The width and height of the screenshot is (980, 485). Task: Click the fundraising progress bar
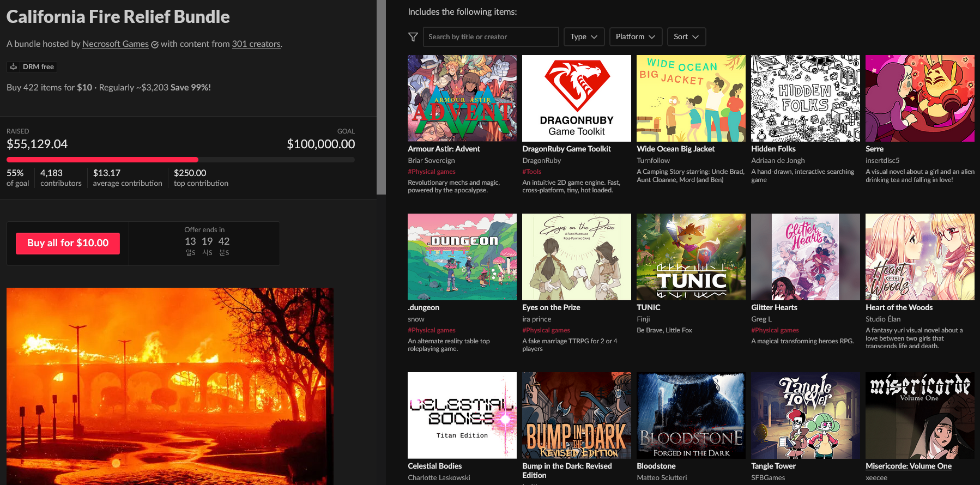click(180, 160)
